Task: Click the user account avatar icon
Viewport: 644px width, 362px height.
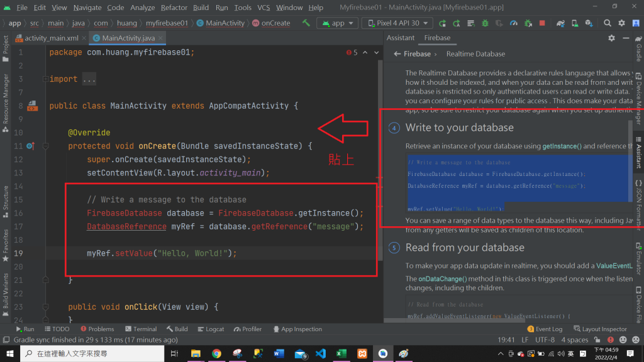Action: pos(636,23)
